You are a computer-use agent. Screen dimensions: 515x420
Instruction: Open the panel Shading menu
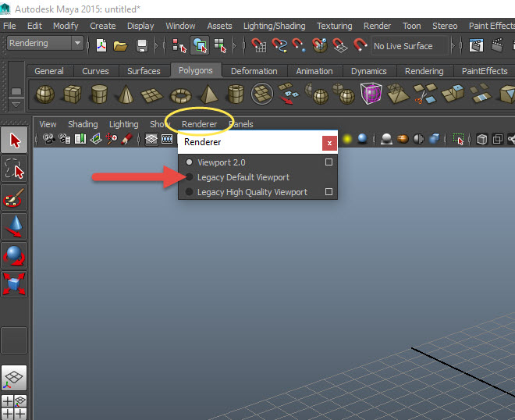pyautogui.click(x=83, y=124)
